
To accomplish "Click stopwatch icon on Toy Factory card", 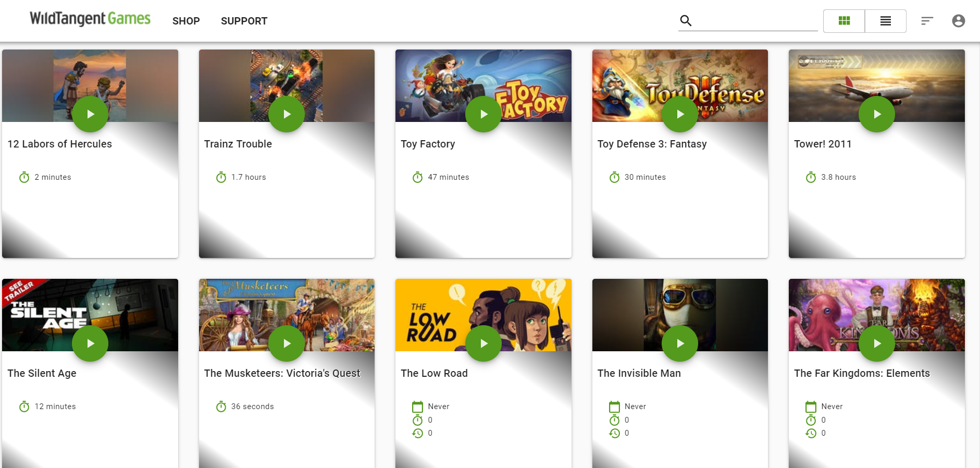I will pyautogui.click(x=417, y=177).
